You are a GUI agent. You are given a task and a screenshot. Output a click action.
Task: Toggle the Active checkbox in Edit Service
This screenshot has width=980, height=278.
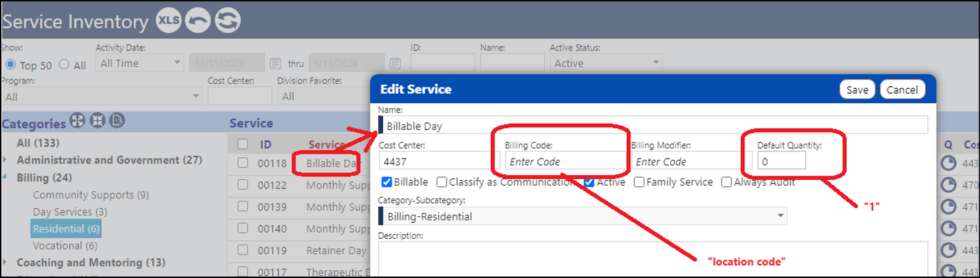click(589, 182)
